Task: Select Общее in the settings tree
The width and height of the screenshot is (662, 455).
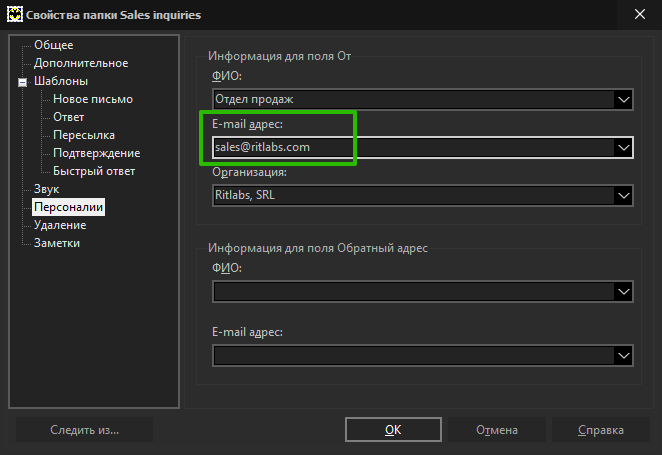Action: 54,45
